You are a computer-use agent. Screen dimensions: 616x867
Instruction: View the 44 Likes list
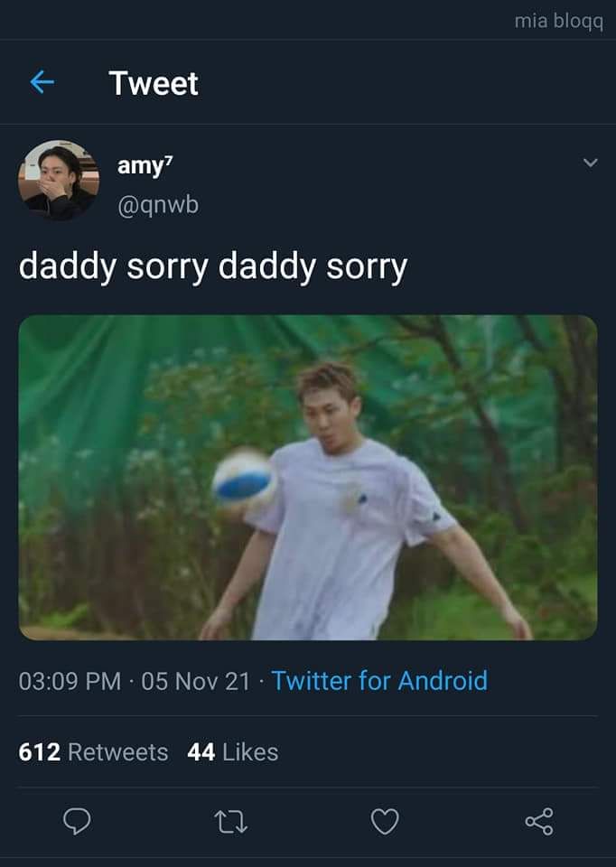(x=233, y=752)
